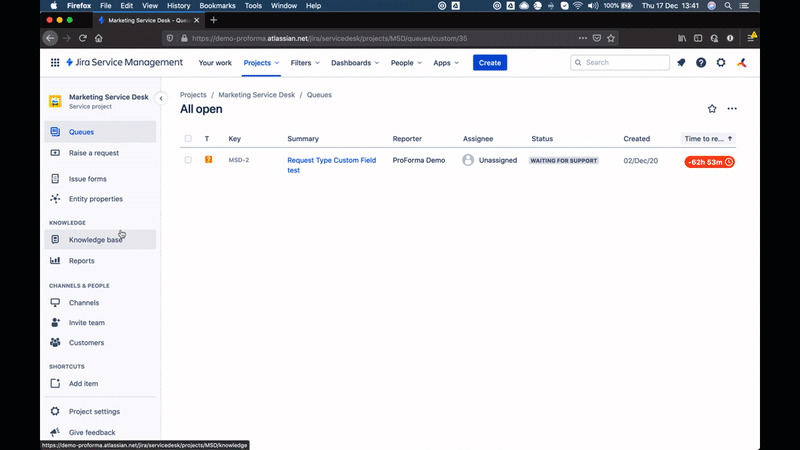
Task: Click the Jira Service Management logo
Action: [x=124, y=62]
